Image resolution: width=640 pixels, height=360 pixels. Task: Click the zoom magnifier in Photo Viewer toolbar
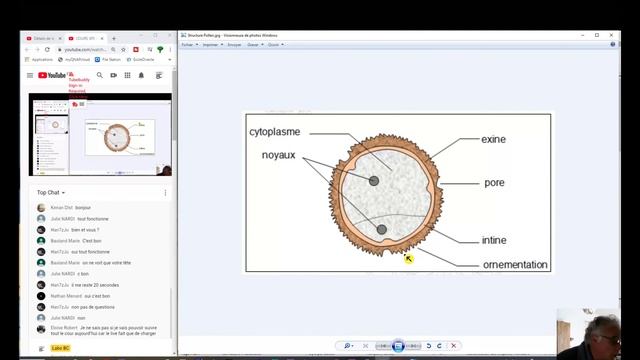[346, 346]
